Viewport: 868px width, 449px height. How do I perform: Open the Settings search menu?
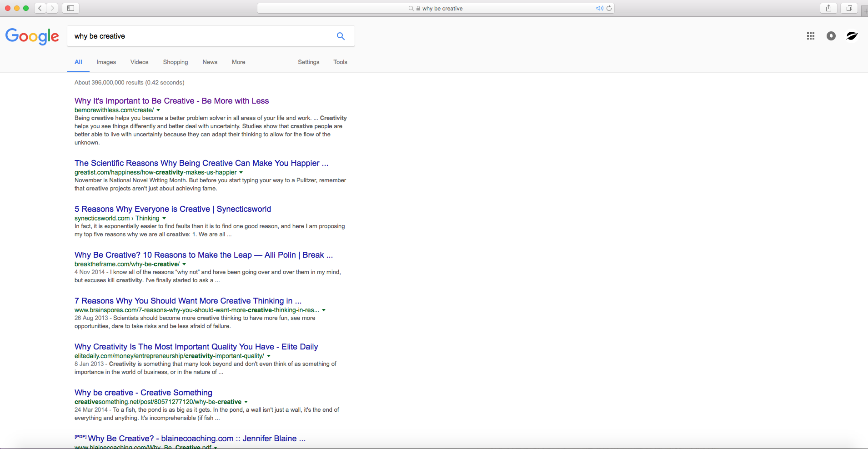tap(309, 62)
